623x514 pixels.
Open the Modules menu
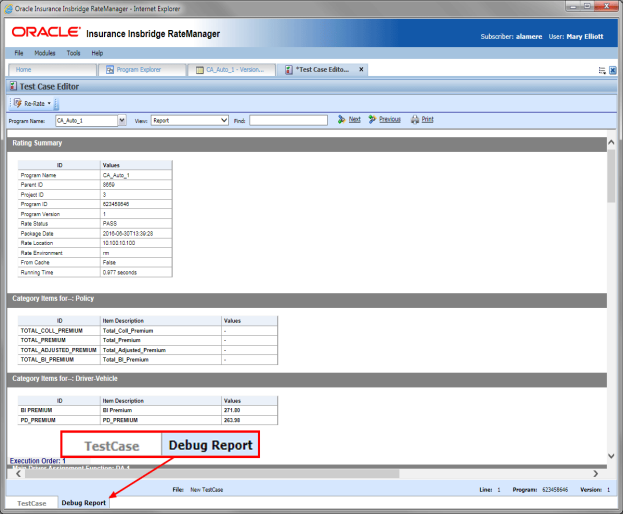click(x=44, y=53)
